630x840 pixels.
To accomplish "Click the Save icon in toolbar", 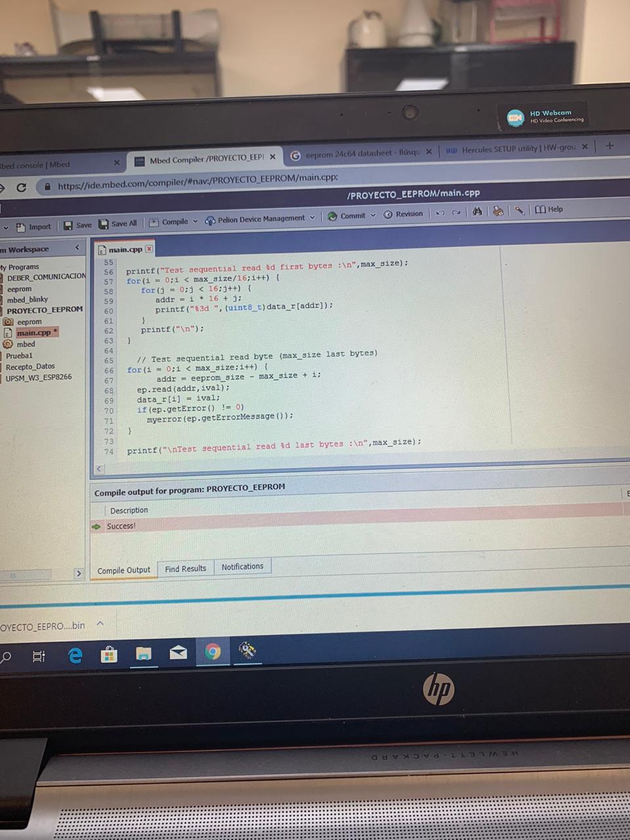I will point(68,225).
